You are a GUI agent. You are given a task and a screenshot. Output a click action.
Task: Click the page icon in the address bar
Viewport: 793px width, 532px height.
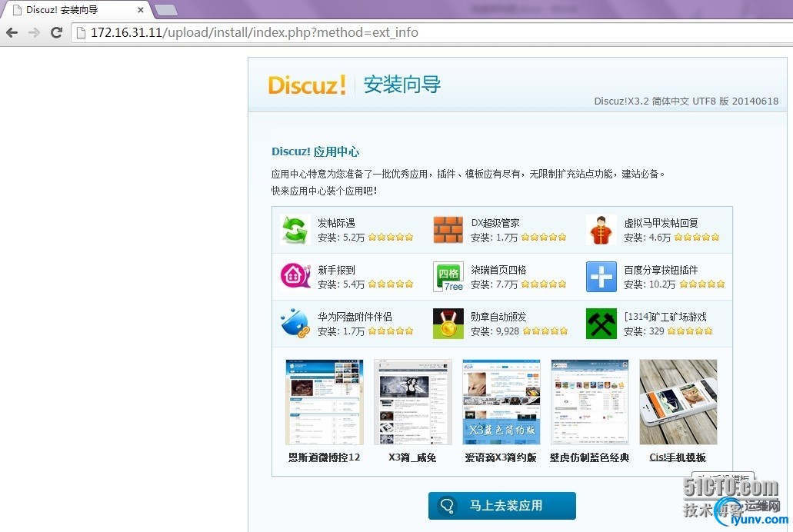(x=81, y=33)
